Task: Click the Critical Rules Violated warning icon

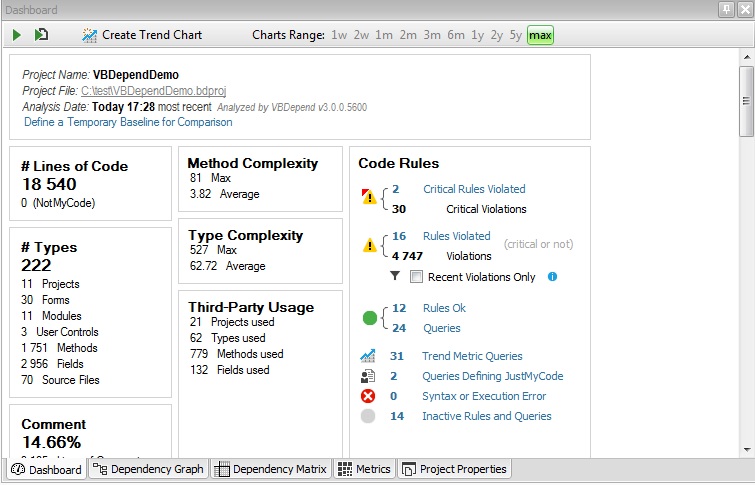Action: tap(369, 198)
